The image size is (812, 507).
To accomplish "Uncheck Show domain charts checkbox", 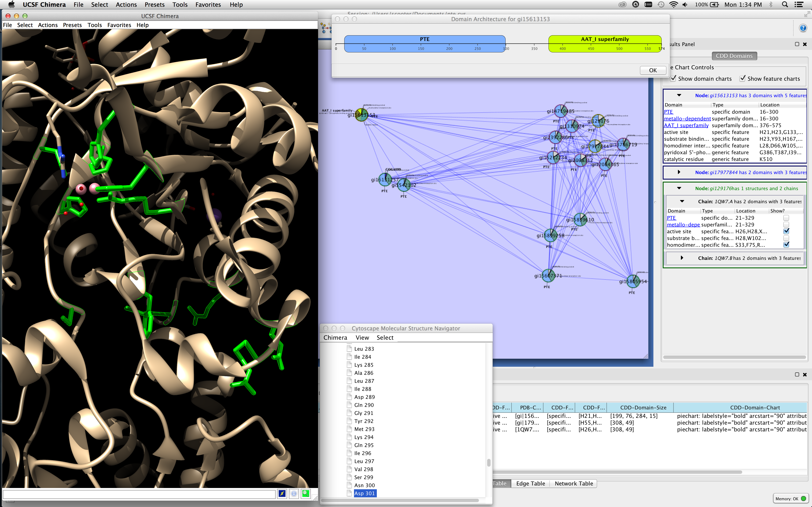I will click(673, 78).
